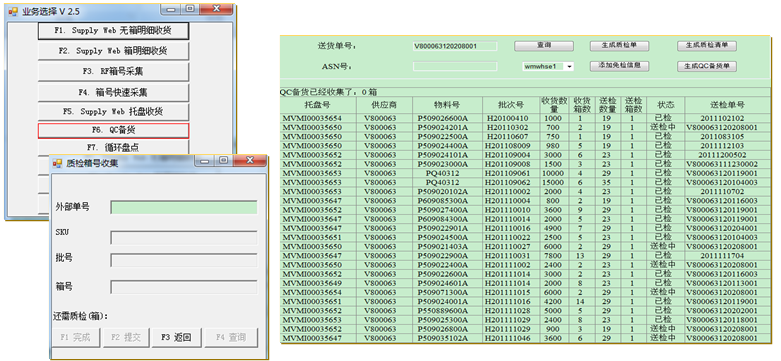The width and height of the screenshot is (781, 361).
Task: Select material cell P509024101A
Action: [x=443, y=155]
